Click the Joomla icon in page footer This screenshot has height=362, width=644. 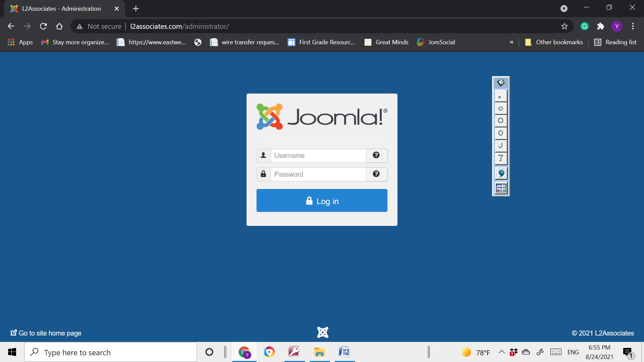pos(322,333)
